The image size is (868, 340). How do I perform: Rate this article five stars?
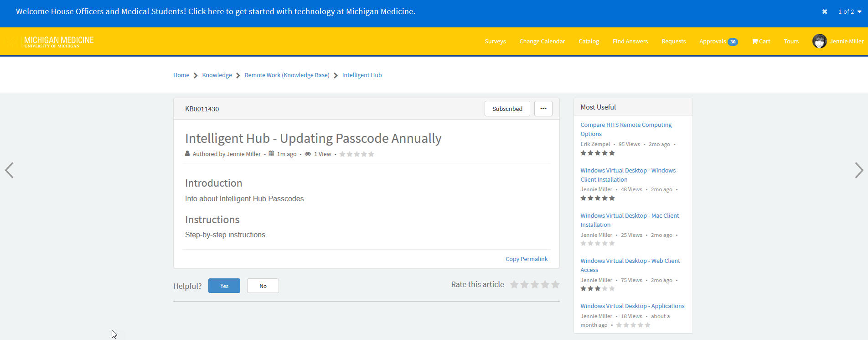click(555, 285)
